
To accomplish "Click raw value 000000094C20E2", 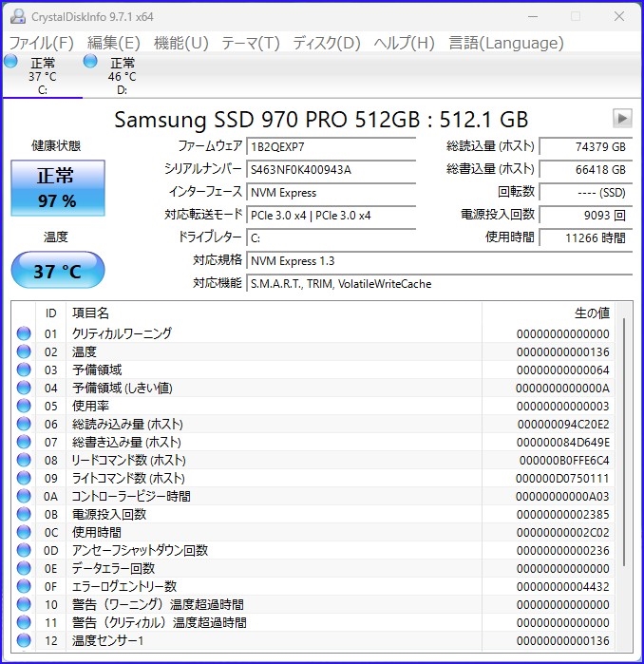I will pyautogui.click(x=563, y=425).
